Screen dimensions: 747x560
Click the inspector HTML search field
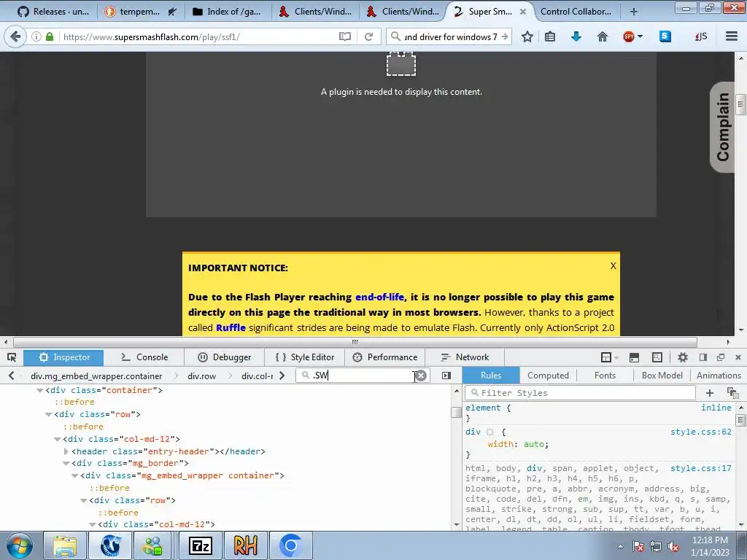click(362, 376)
